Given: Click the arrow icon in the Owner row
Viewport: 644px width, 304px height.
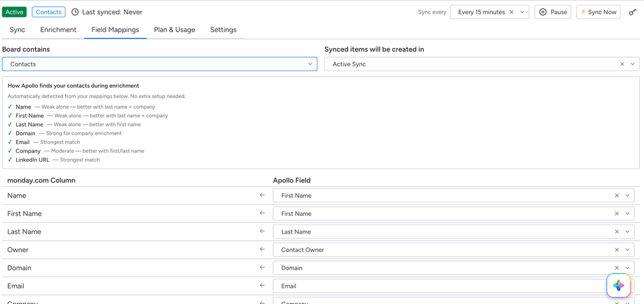Looking at the screenshot, I should (262, 250).
